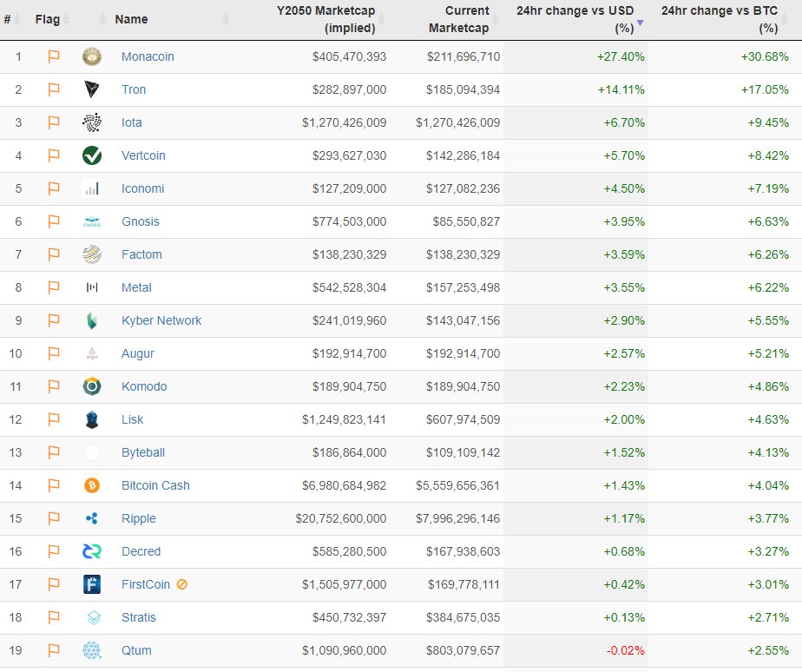Toggle the flag for Tron
This screenshot has height=672, width=802.
click(x=54, y=89)
